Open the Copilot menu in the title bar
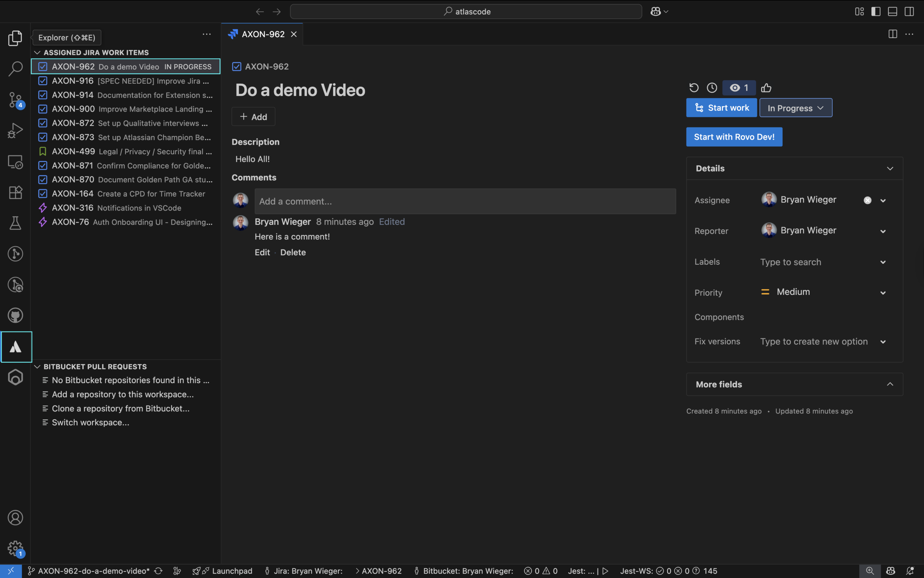 [x=658, y=11]
